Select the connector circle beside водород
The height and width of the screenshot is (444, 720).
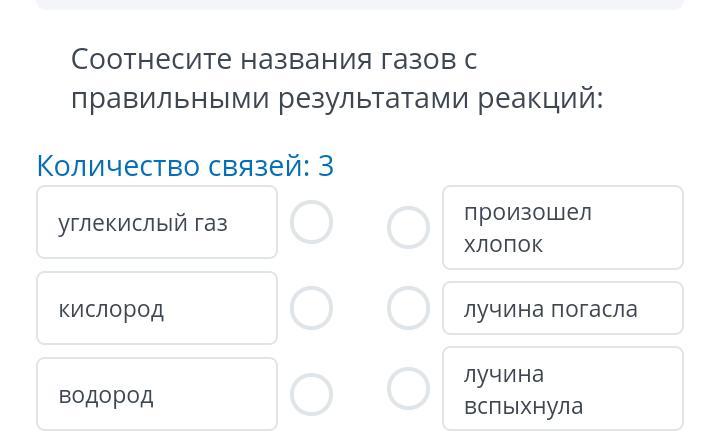click(311, 394)
